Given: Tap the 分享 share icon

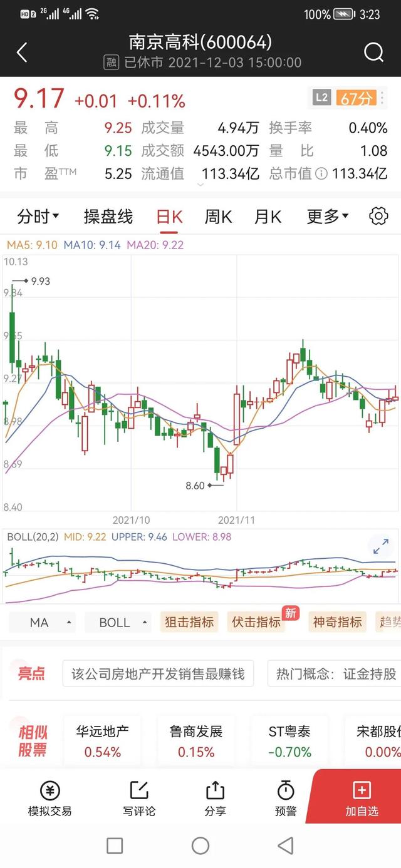Looking at the screenshot, I should tap(215, 790).
